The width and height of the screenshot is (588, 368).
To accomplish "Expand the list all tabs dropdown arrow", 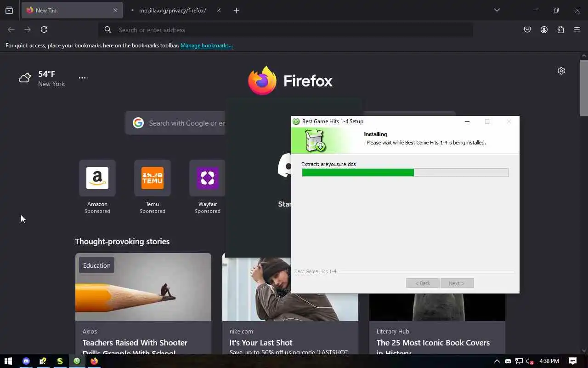I will (497, 10).
